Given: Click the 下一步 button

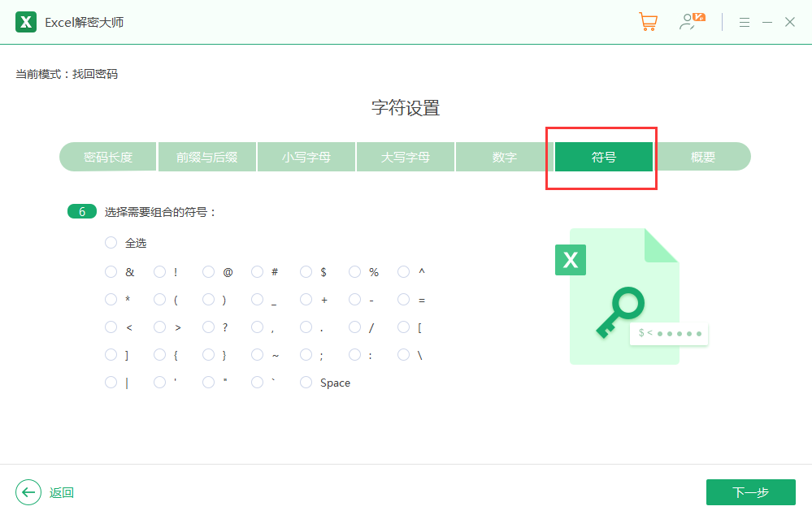Looking at the screenshot, I should pos(750,492).
